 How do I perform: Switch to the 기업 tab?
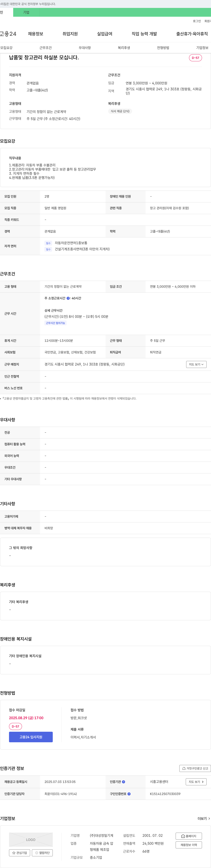pos(26,13)
